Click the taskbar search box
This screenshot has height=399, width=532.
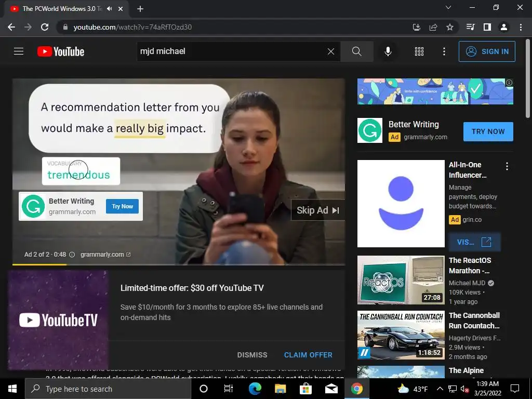pos(108,389)
